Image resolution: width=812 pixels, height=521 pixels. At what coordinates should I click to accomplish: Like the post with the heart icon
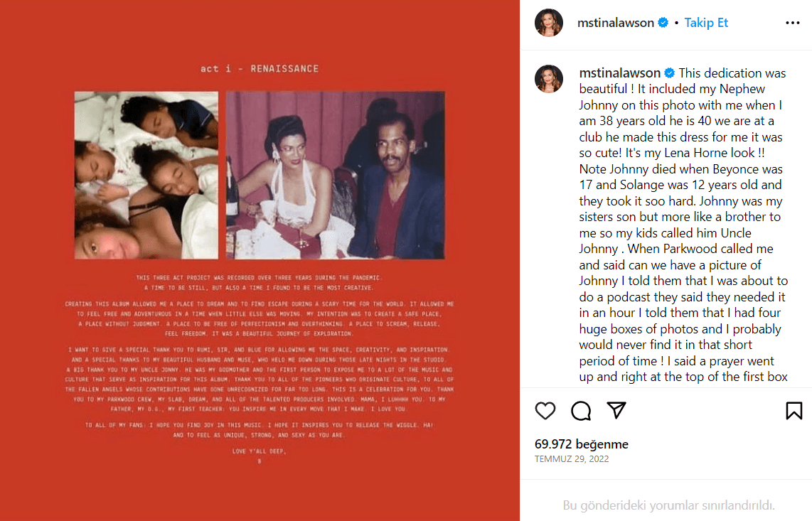click(545, 411)
